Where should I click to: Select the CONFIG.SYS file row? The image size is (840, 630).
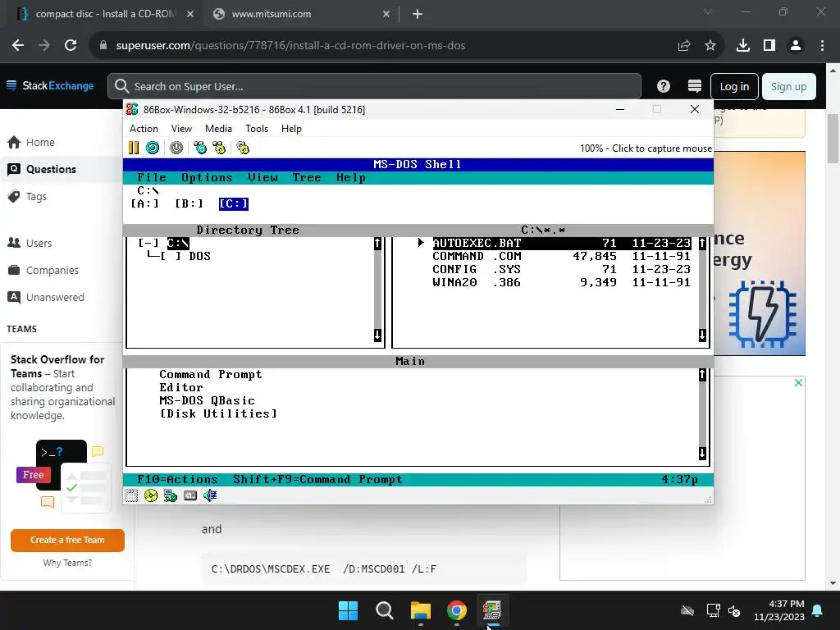(x=561, y=269)
